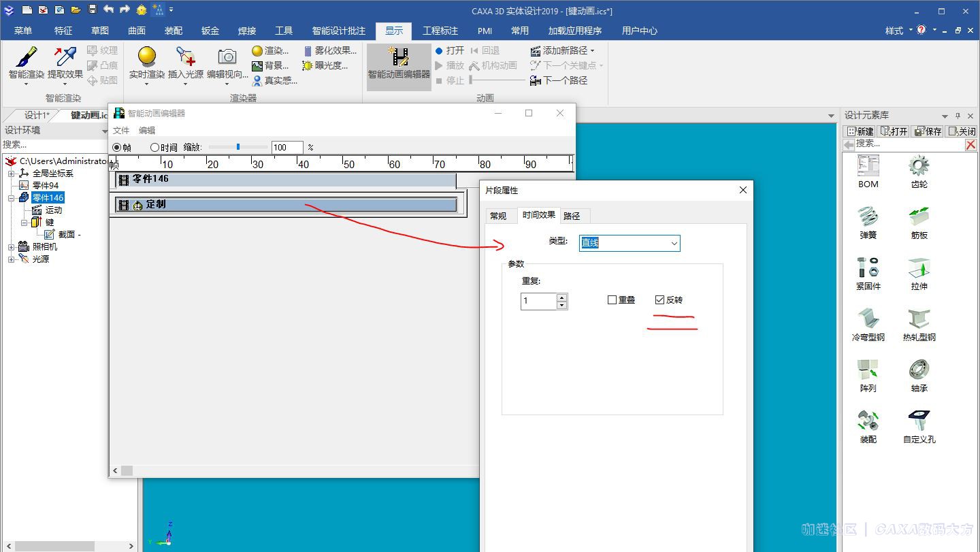Expand the 光源 tree node
The width and height of the screenshot is (980, 552).
(x=12, y=259)
